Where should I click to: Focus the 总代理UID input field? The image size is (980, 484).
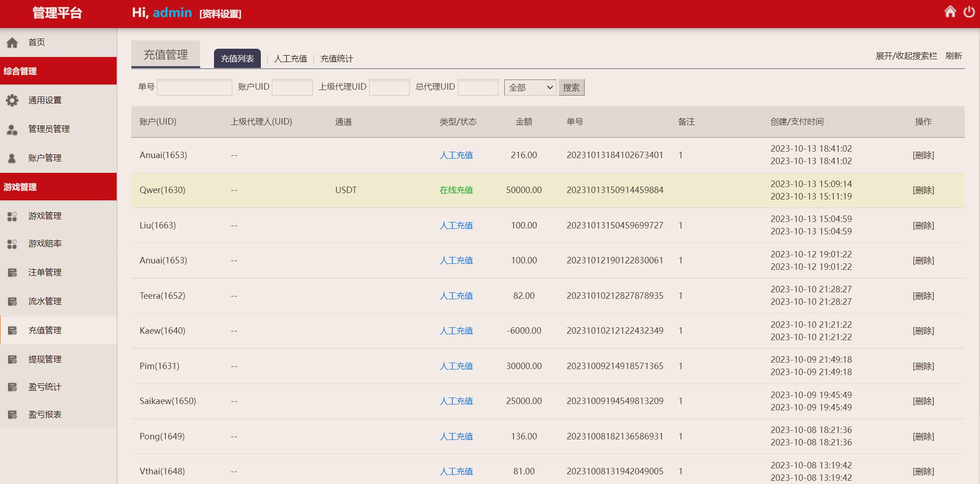(478, 87)
